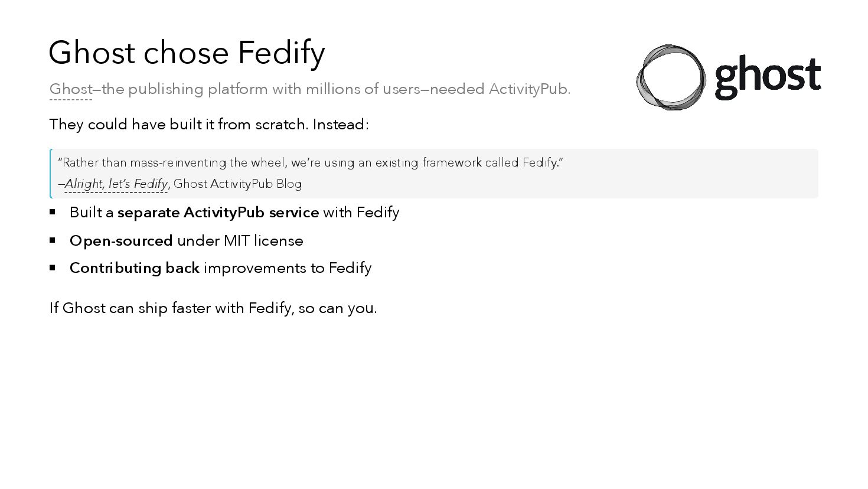Screen dimensions: 868x489
Task: Open the "Alright, let's Fedify" blog link
Action: coord(116,184)
